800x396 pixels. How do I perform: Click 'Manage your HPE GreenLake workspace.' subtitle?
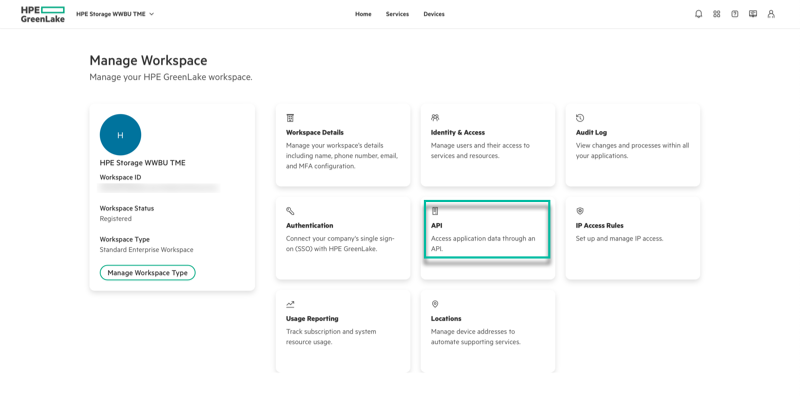171,78
